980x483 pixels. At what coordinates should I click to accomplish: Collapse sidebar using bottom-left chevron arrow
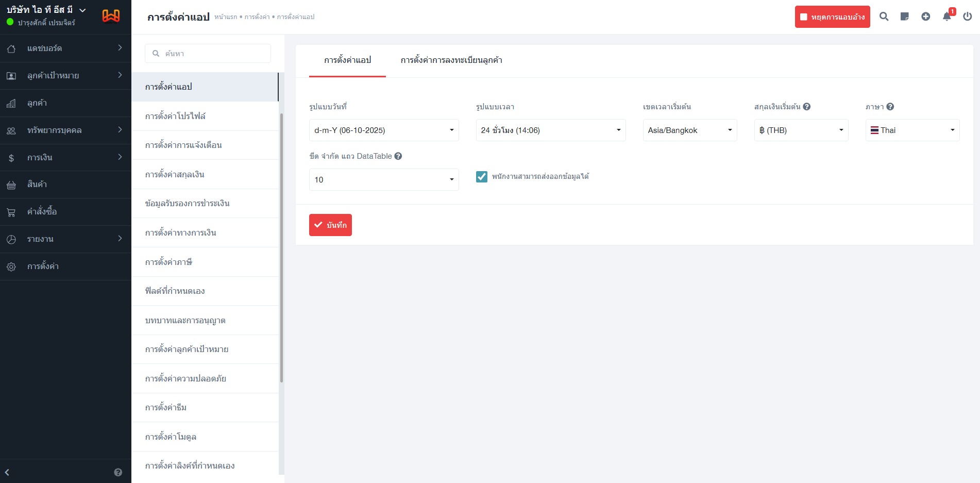click(x=7, y=472)
